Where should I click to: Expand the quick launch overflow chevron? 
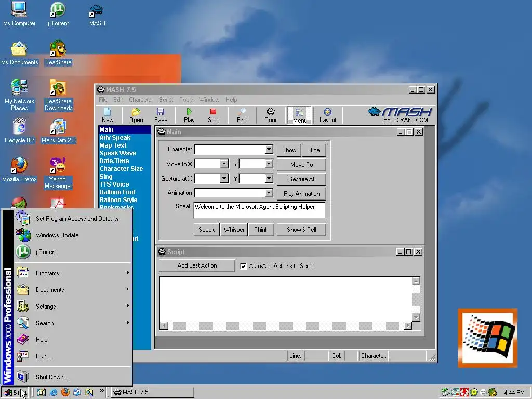(102, 391)
